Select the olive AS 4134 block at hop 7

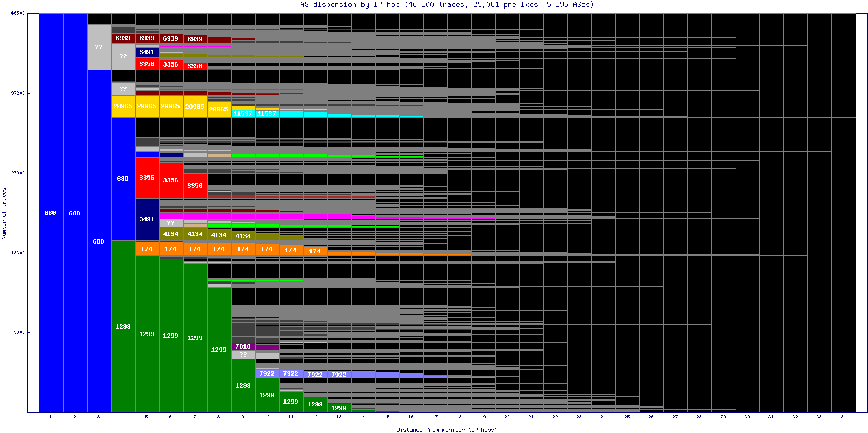tap(195, 234)
